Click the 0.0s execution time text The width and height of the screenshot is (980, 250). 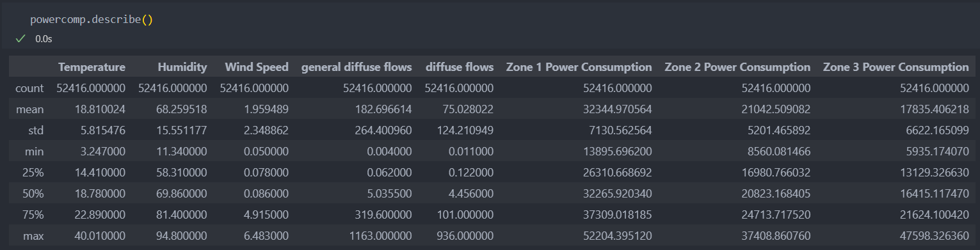point(44,39)
